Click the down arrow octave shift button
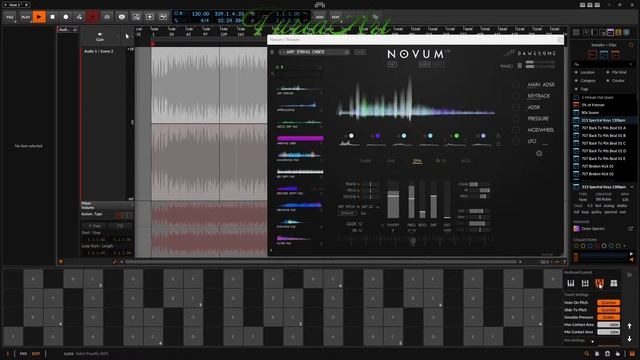Viewport: 640px width, 360px height. [x=629, y=338]
